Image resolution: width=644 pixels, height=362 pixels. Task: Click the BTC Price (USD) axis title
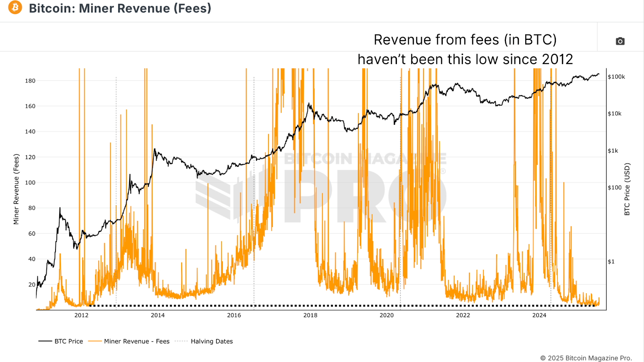pyautogui.click(x=627, y=189)
